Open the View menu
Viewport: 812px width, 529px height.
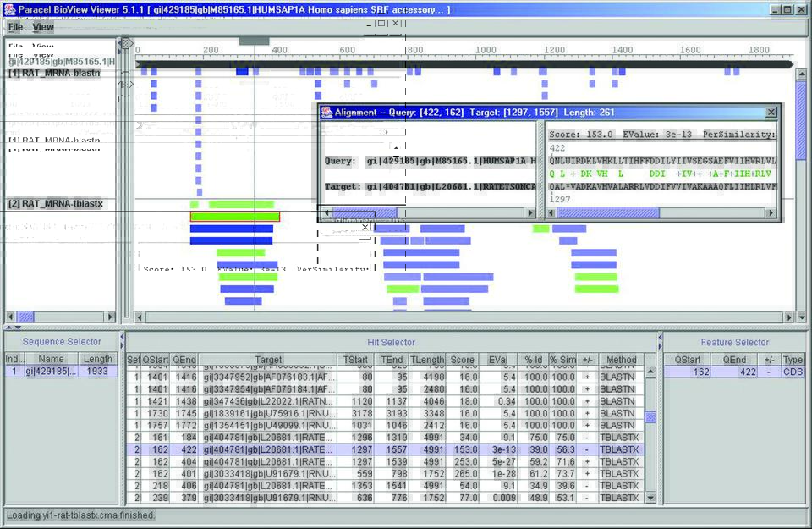[43, 27]
